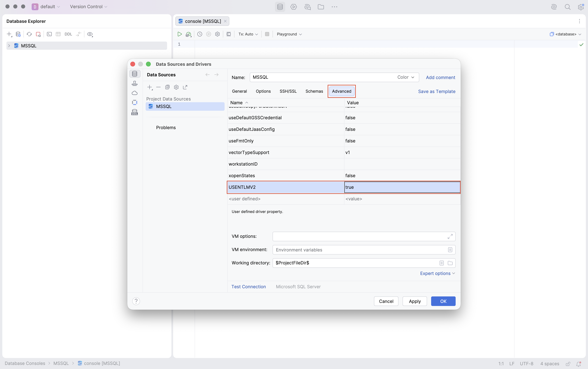Click the New (plus) icon in Database Explorer
Screen dimensions: 588x369
[9, 34]
